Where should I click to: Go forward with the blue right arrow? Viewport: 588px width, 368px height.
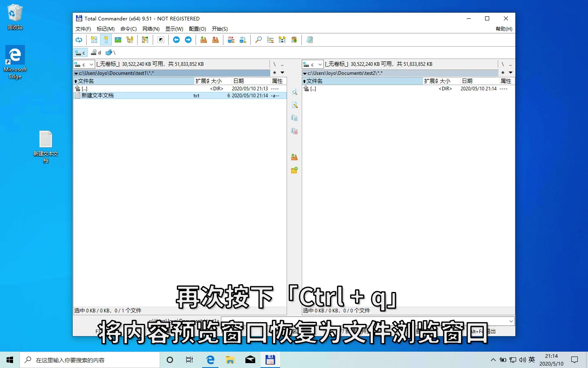point(188,40)
